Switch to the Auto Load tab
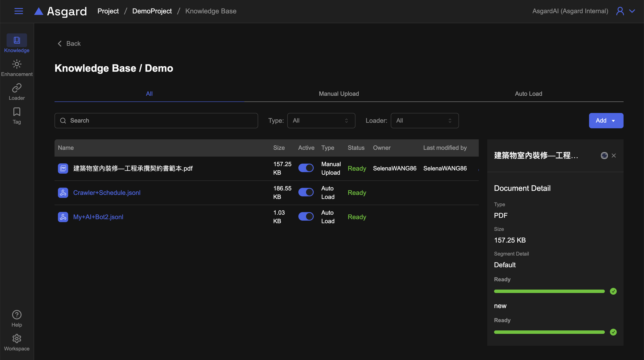 pos(528,94)
